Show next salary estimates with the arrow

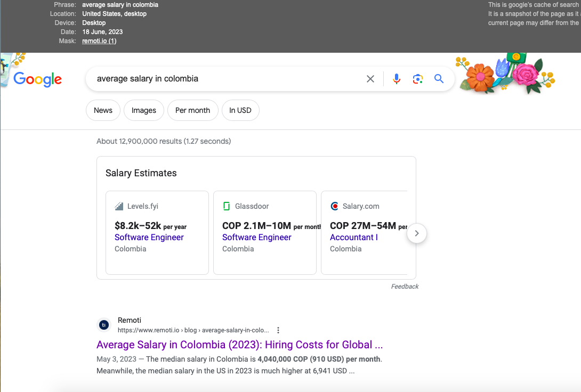click(416, 233)
